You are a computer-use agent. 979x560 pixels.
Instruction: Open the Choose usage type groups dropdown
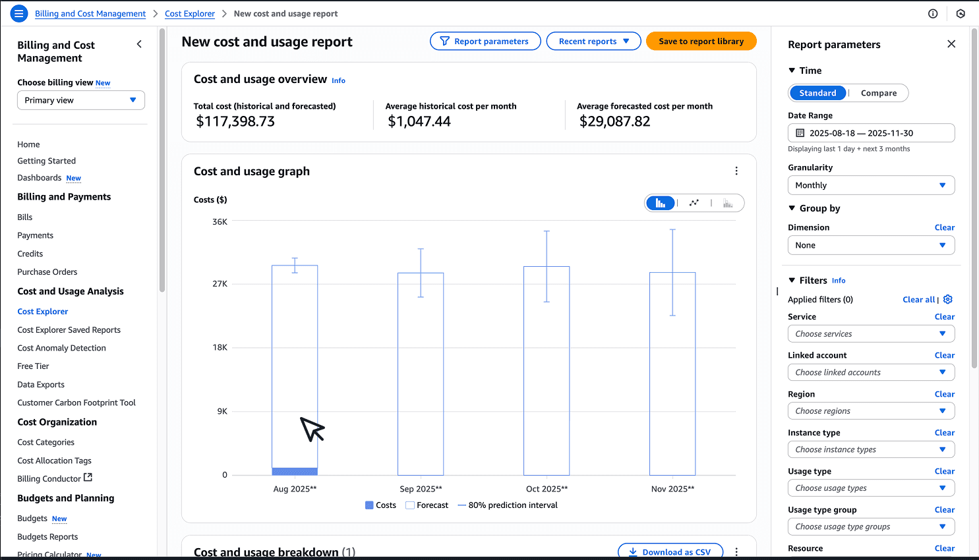tap(871, 526)
